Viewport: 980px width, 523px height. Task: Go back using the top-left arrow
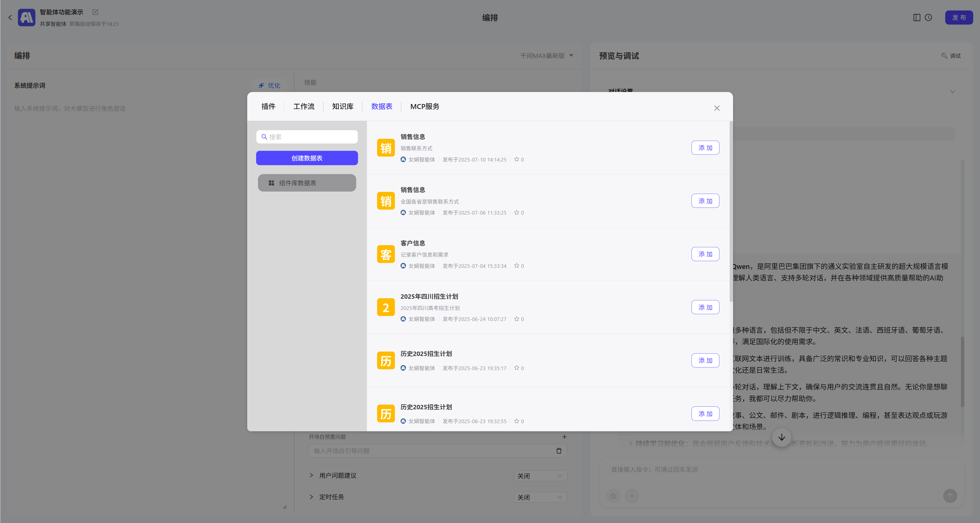[10, 18]
